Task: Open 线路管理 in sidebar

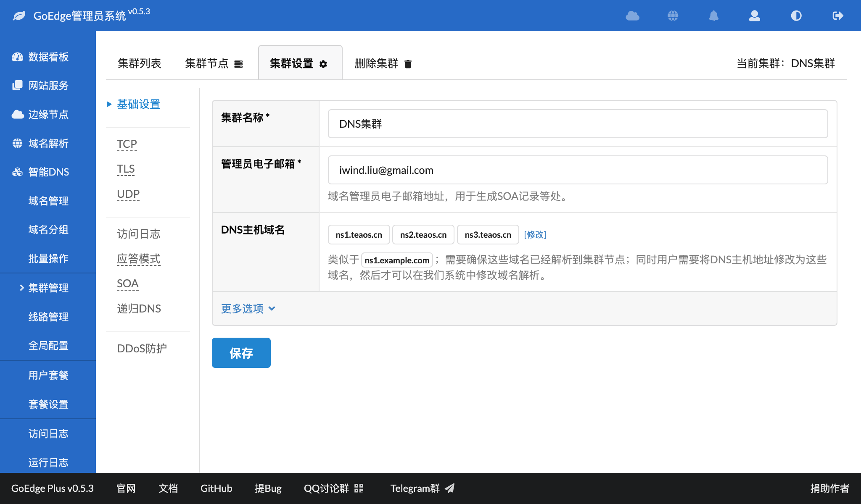Action: [48, 317]
